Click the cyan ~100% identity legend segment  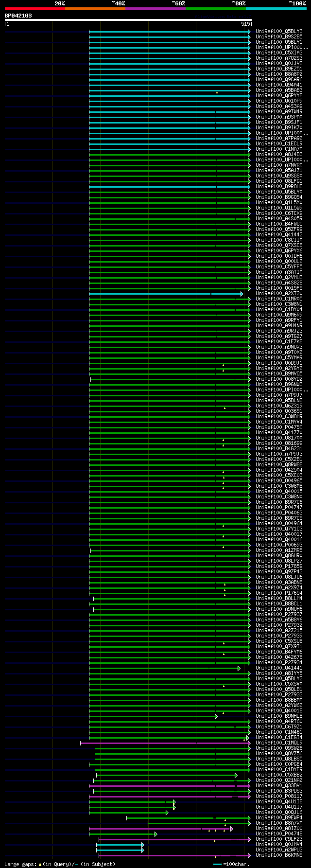click(276, 9)
